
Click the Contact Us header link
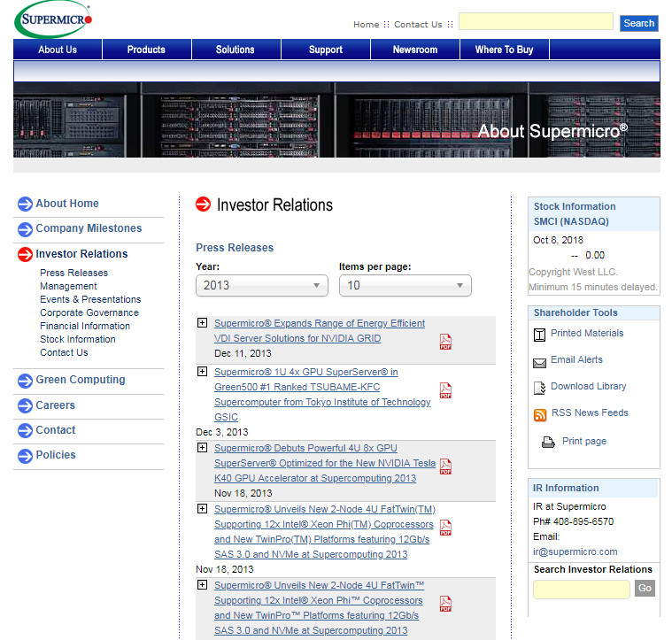click(x=418, y=25)
